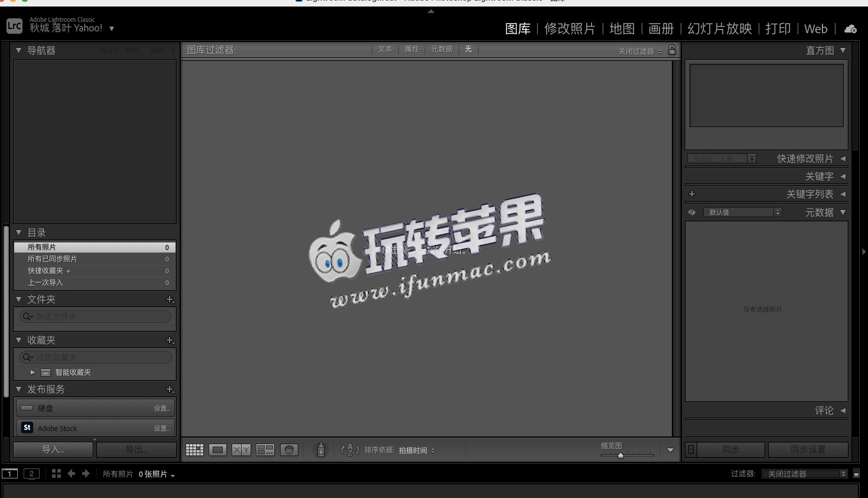The width and height of the screenshot is (868, 498).
Task: Click the cloud sync status icon
Action: click(x=850, y=28)
